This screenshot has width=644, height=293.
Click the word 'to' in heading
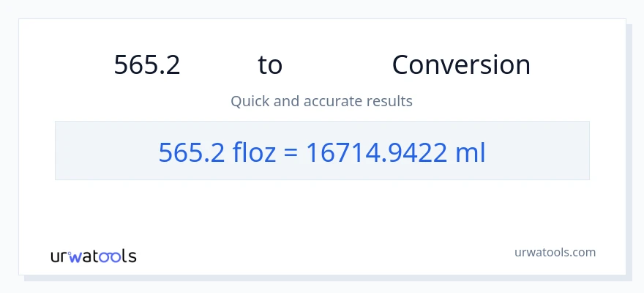[x=270, y=65]
